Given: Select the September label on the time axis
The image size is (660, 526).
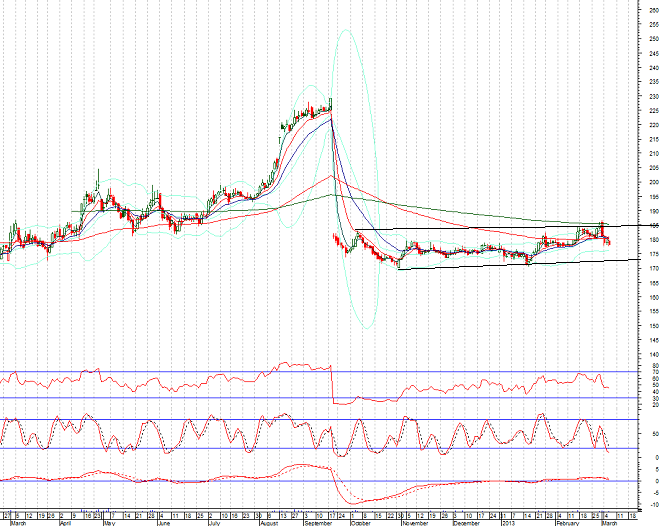Looking at the screenshot, I should (318, 522).
